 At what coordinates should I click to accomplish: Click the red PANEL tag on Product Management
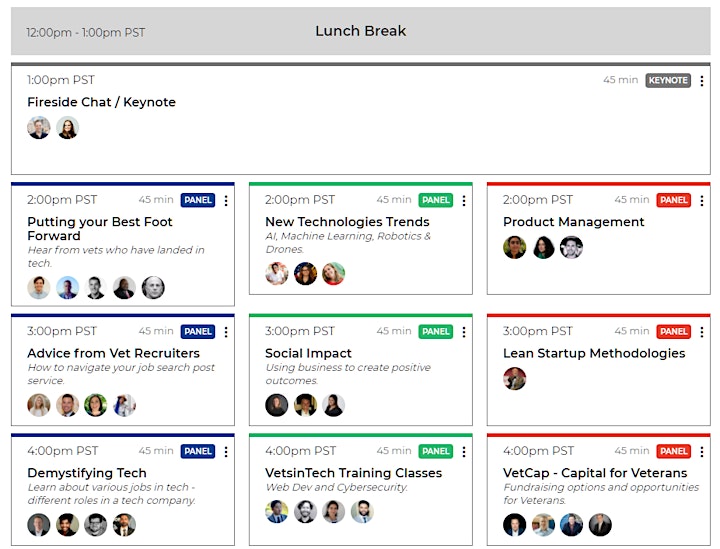point(673,200)
